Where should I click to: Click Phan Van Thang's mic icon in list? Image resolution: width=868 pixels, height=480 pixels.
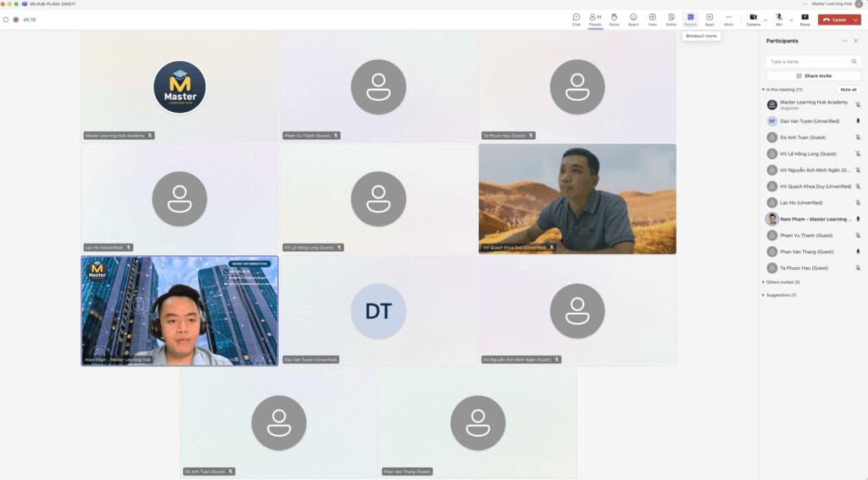[x=858, y=252]
